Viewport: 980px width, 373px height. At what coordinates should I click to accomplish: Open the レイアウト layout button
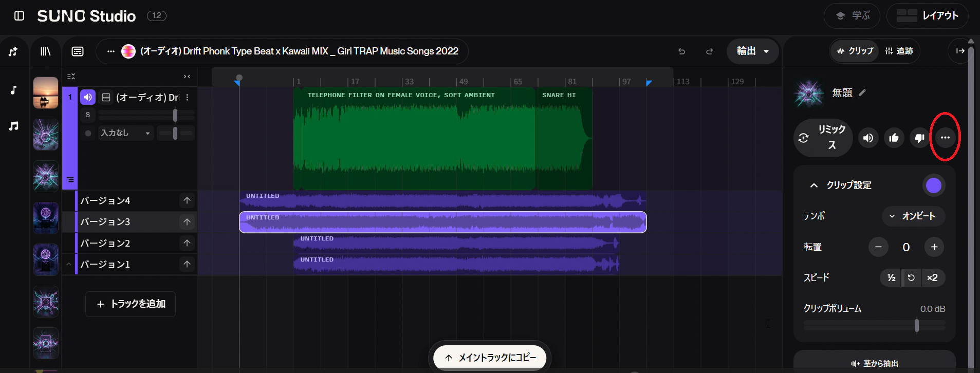tap(928, 16)
